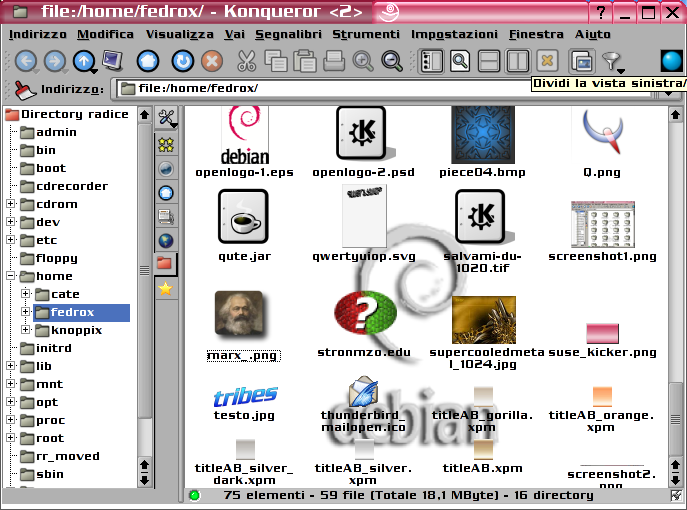Open Visualizza menu
This screenshot has width=687, height=510.
[180, 34]
